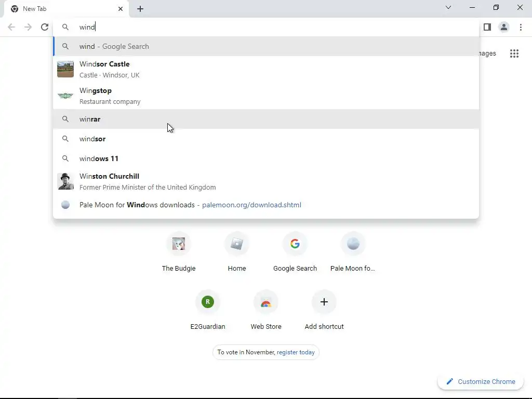Image resolution: width=532 pixels, height=399 pixels.
Task: Select the Winston Churchill suggestion
Action: (x=266, y=181)
